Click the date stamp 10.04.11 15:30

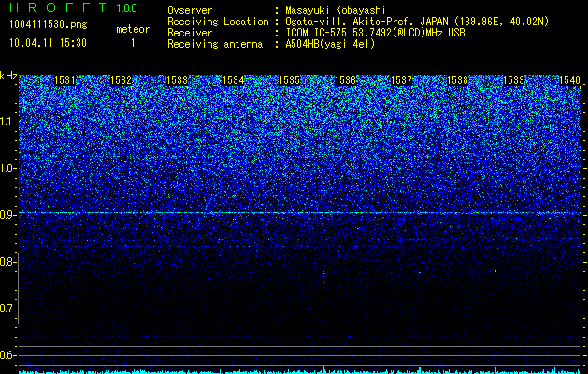48,43
